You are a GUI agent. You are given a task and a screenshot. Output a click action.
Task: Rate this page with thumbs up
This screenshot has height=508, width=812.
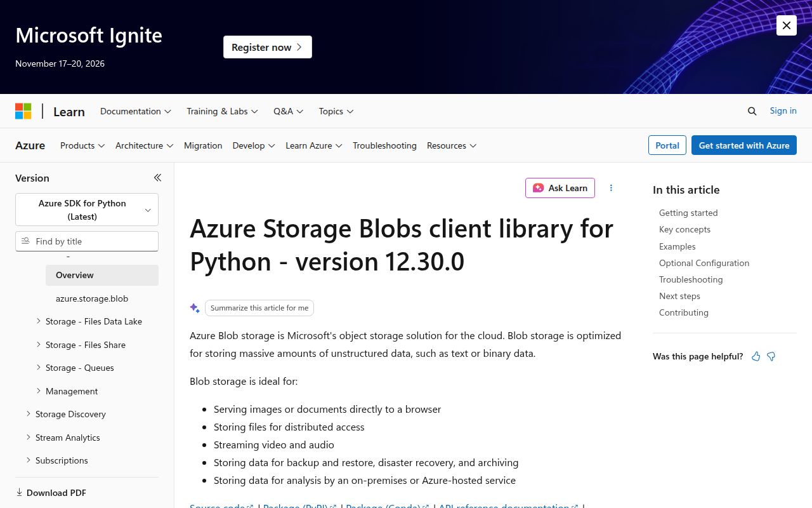click(756, 356)
